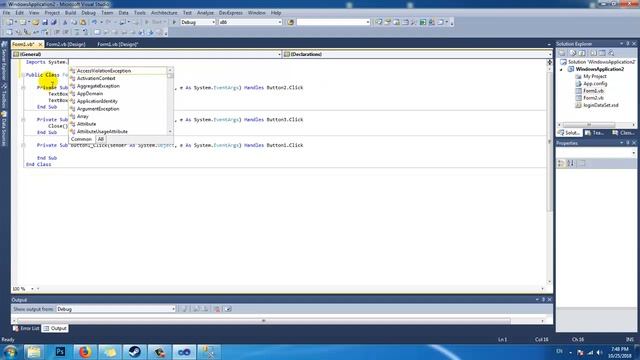Open the File menu
640x360 pixels.
7,13
